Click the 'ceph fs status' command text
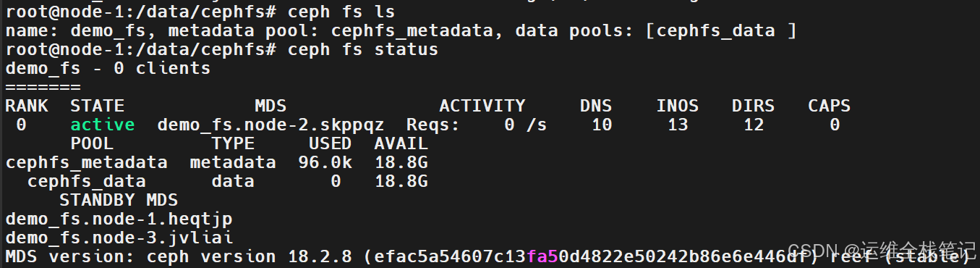The height and width of the screenshot is (268, 980). [x=363, y=50]
